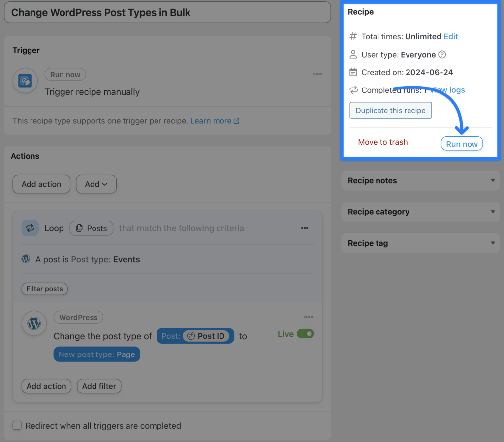Click the runs icon beside Completed runs
The height and width of the screenshot is (442, 504).
pyautogui.click(x=352, y=90)
